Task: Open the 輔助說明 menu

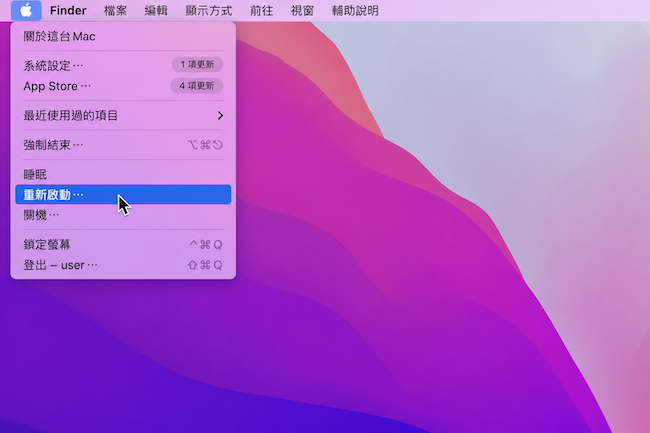Action: click(355, 10)
